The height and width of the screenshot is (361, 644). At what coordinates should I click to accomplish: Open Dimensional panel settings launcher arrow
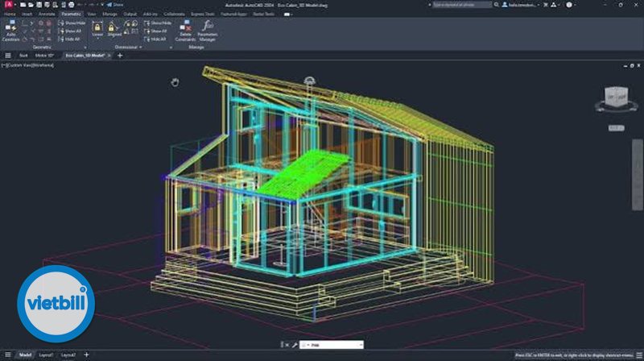171,48
